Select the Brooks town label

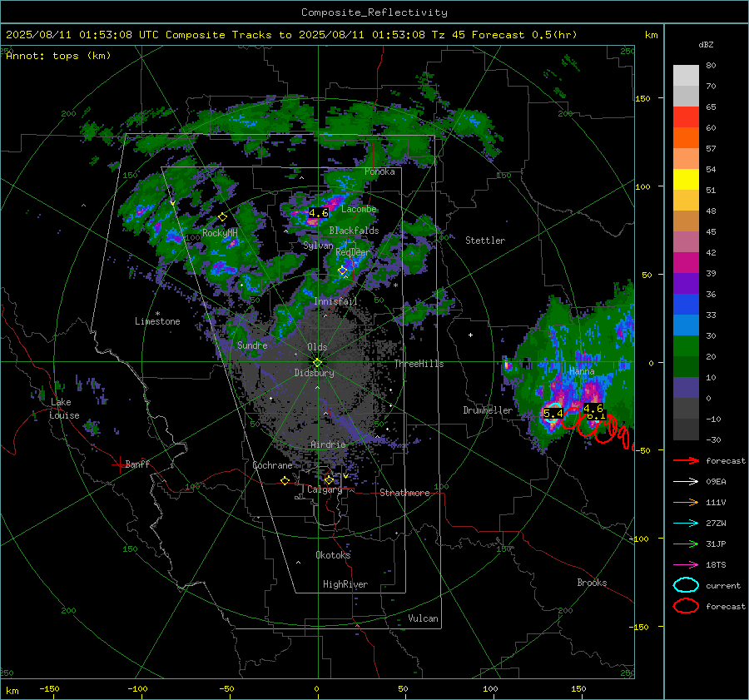click(592, 583)
